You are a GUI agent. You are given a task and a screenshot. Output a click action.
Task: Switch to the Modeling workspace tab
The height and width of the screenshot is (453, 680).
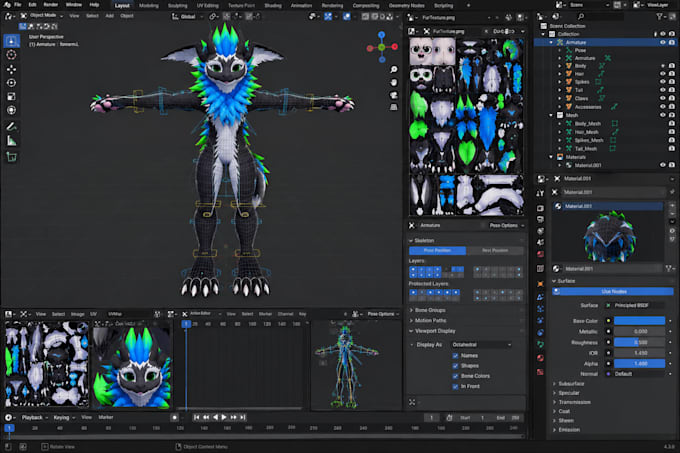(x=149, y=6)
